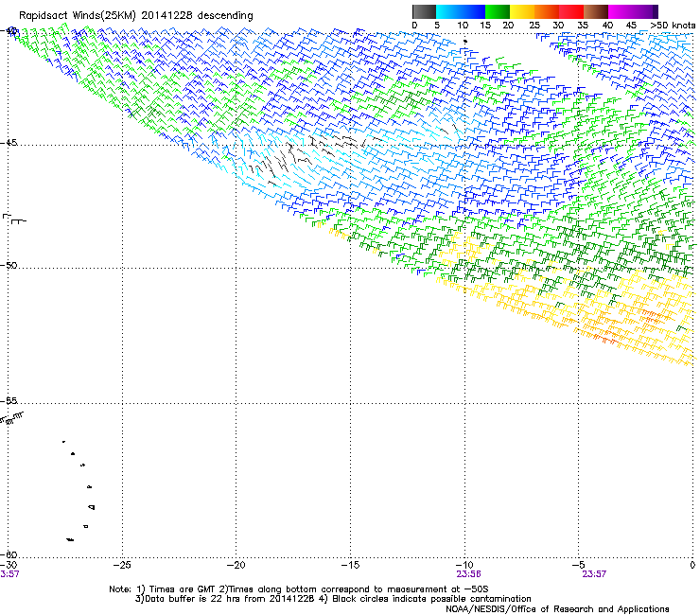700x615 pixels.
Task: Click the '-30' longitude axis label
Action: [x=9, y=565]
